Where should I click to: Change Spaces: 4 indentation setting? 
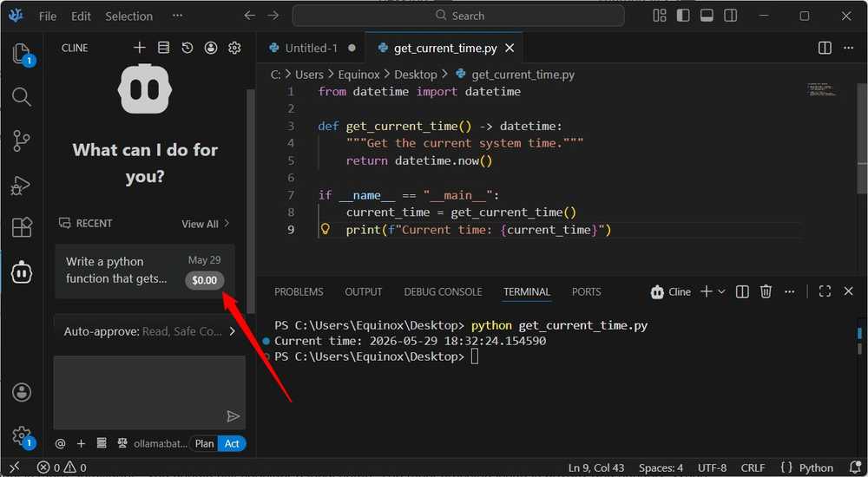(x=661, y=467)
